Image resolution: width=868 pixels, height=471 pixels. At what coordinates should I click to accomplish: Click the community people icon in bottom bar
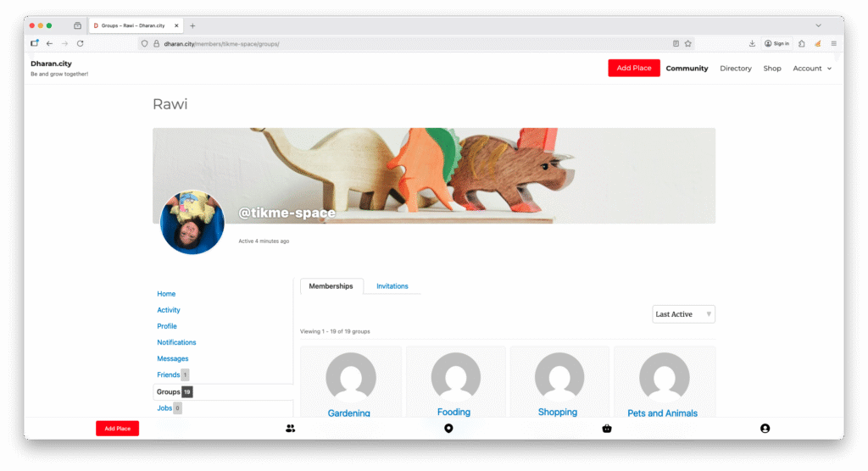coord(291,429)
